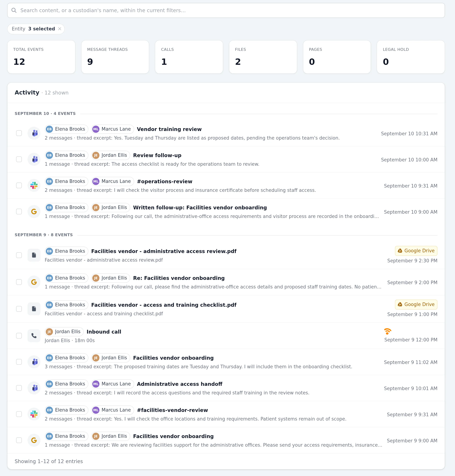This screenshot has width=455, height=476.
Task: Click Jordan Ellis chip on Review follow-up row
Action: point(111,155)
